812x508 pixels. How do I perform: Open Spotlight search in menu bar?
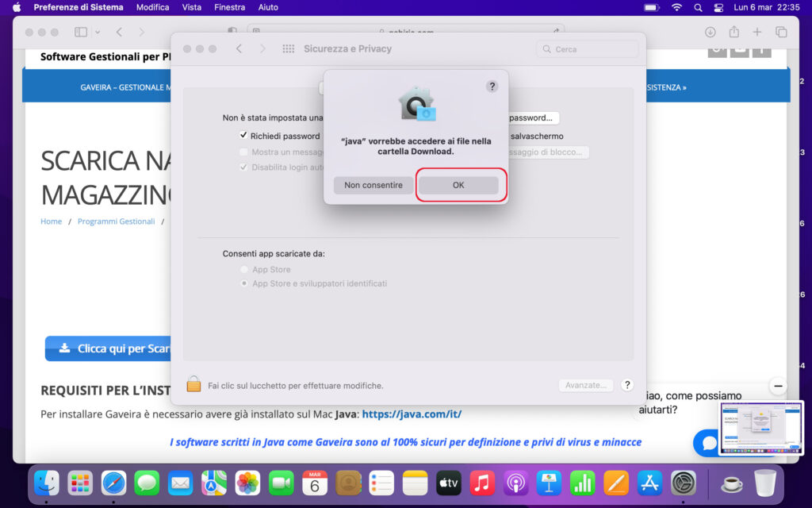coord(698,7)
